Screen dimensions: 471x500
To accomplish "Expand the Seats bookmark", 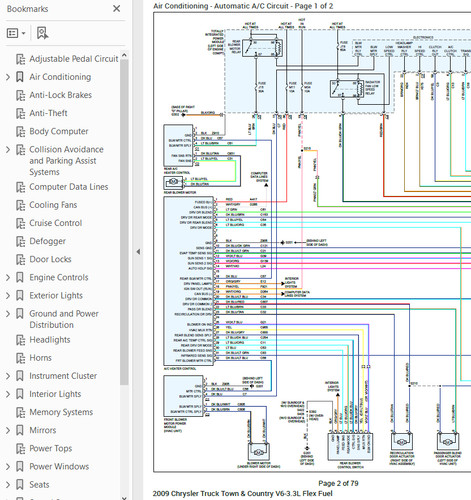I will point(8,485).
